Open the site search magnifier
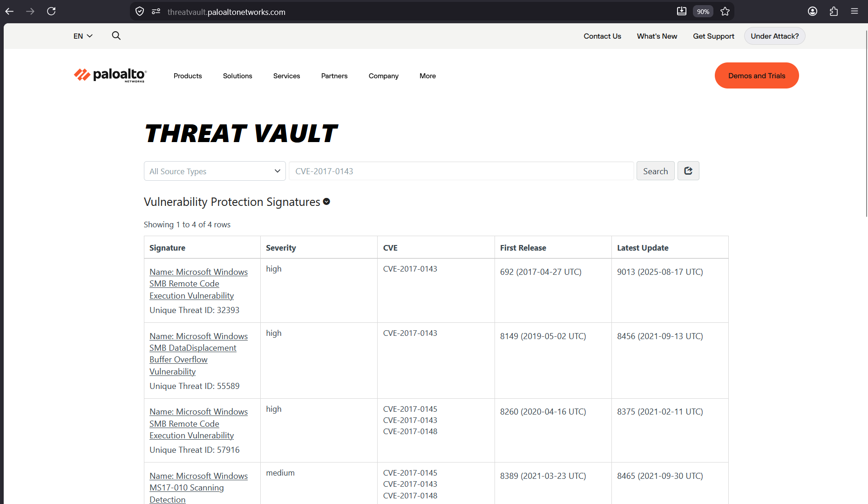 click(x=116, y=36)
